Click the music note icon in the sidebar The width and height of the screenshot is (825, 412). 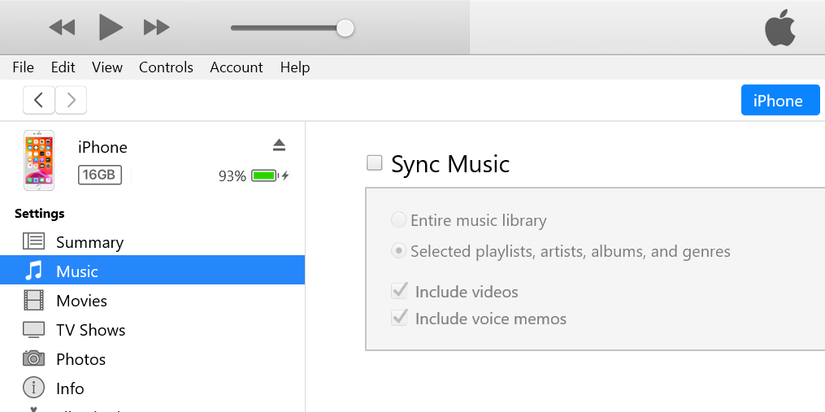[33, 271]
